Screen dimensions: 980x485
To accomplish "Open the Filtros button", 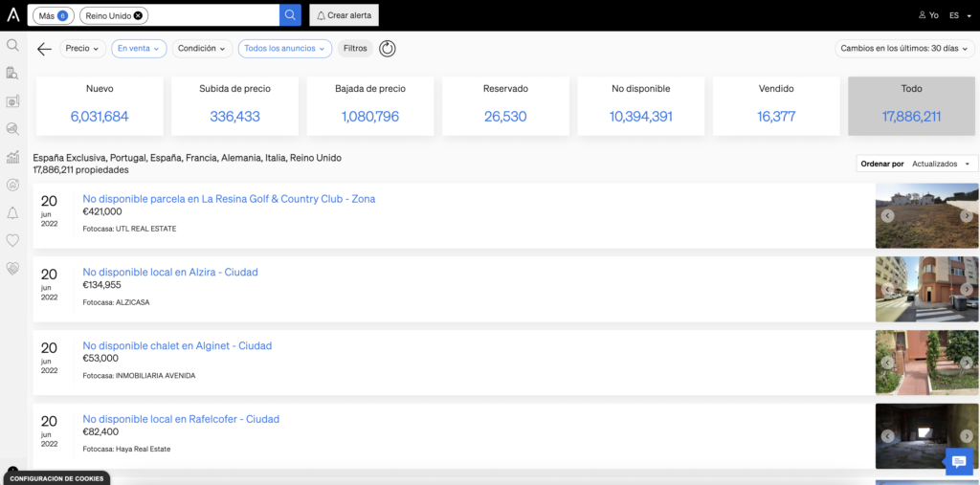I will click(x=355, y=49).
